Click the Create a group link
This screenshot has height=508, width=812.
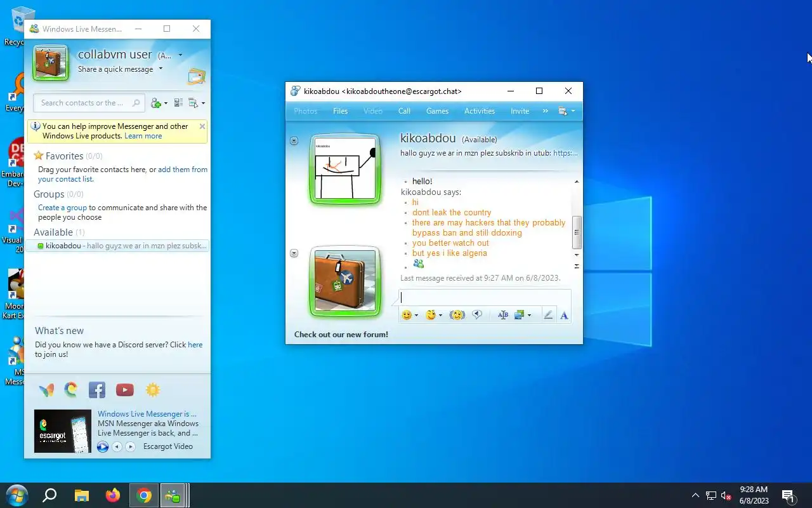pos(62,208)
